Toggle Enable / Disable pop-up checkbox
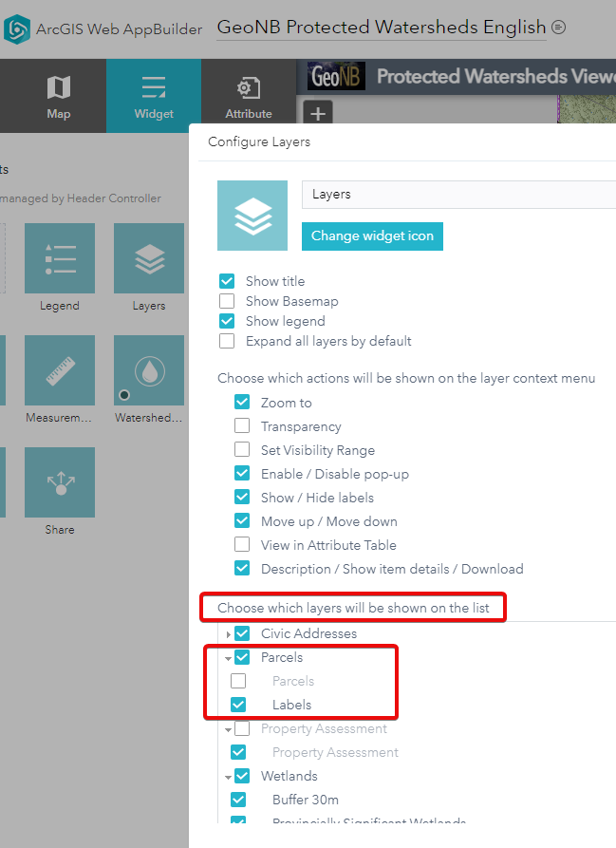This screenshot has width=616, height=848. pos(242,474)
